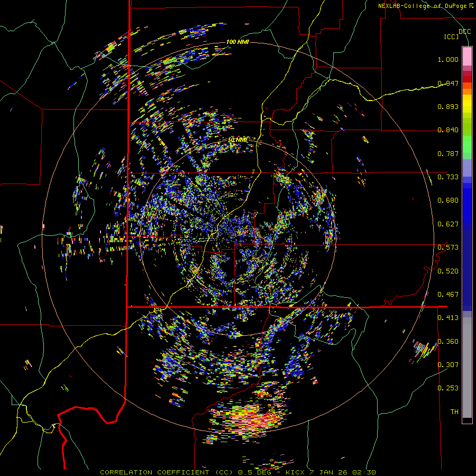Screen dimensions: 476x476
Task: Click the TH threshold legend label
Action: [x=454, y=412]
